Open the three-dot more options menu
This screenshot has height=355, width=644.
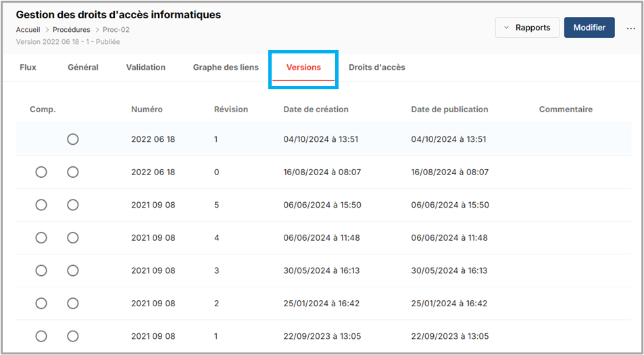[x=630, y=28]
